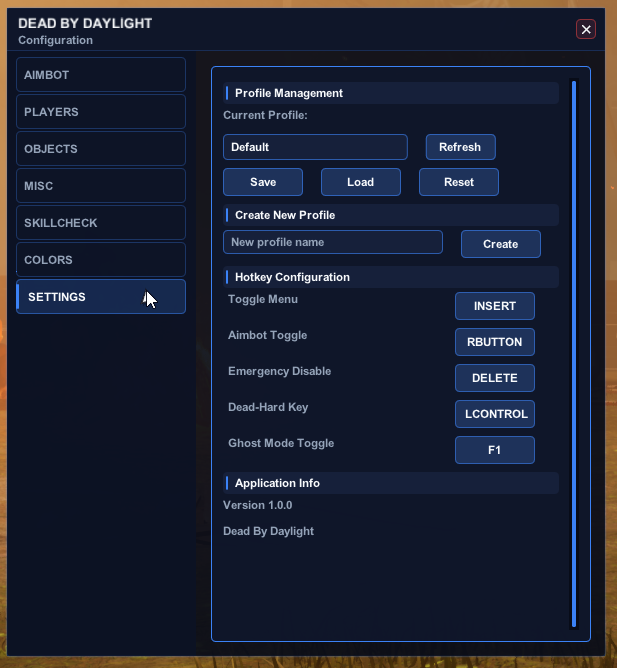Viewport: 617px width, 668px height.
Task: Open the AIMBOT tab
Action: tap(101, 75)
